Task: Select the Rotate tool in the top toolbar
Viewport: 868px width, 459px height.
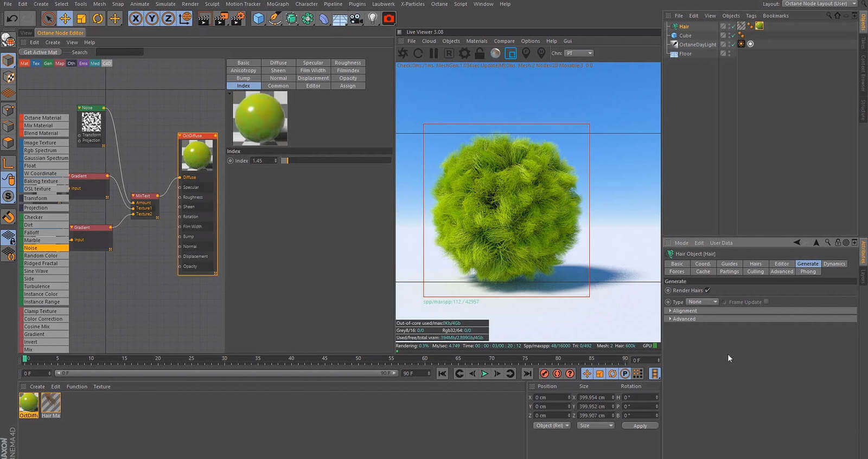Action: point(98,19)
